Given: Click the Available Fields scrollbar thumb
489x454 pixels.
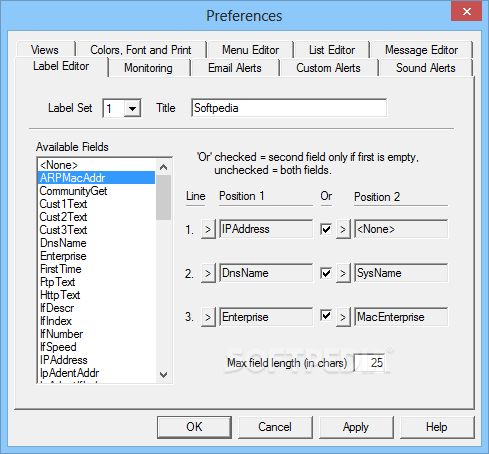Looking at the screenshot, I should 163,197.
